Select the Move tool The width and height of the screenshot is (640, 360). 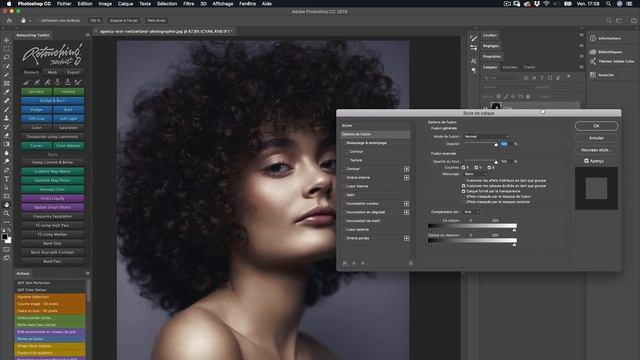click(7, 40)
